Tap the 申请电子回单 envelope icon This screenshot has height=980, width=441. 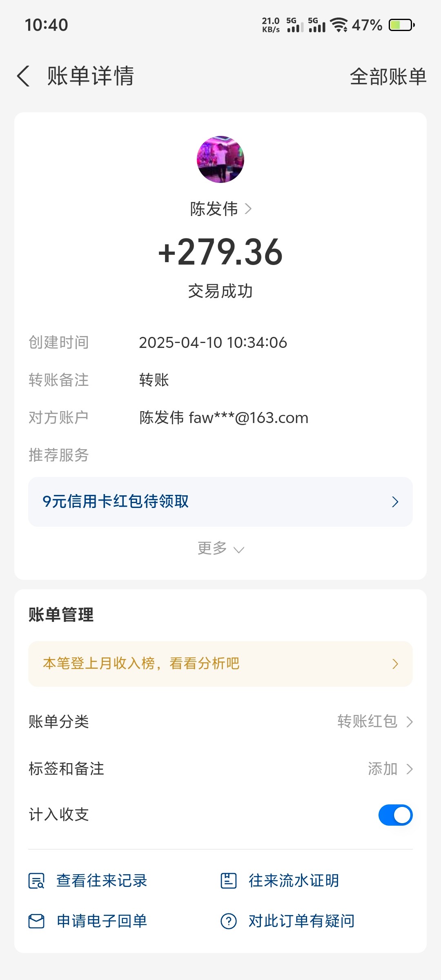(36, 922)
